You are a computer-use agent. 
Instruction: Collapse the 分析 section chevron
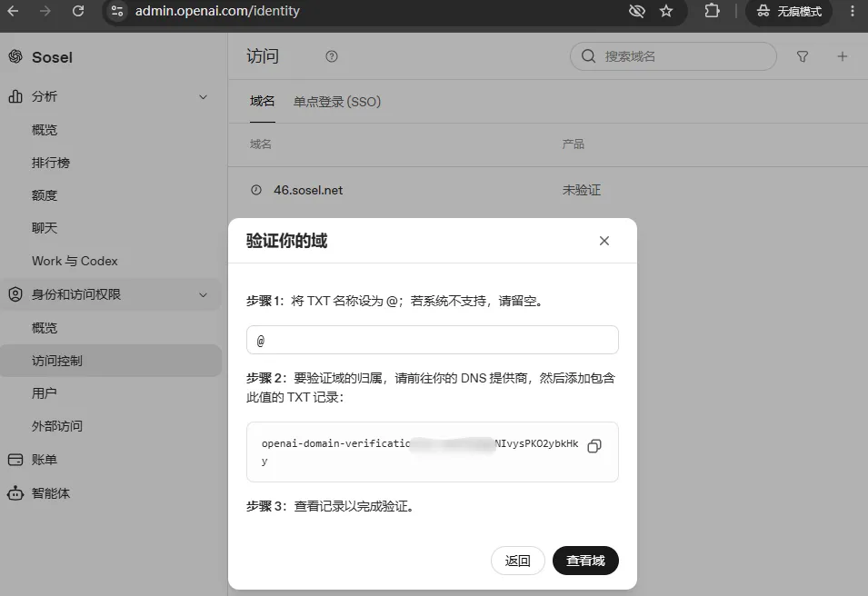(x=204, y=97)
